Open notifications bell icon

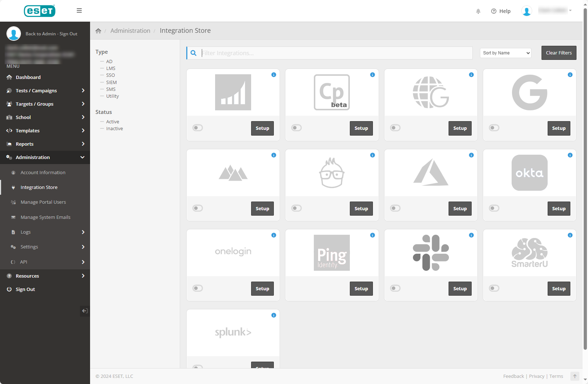(x=478, y=11)
